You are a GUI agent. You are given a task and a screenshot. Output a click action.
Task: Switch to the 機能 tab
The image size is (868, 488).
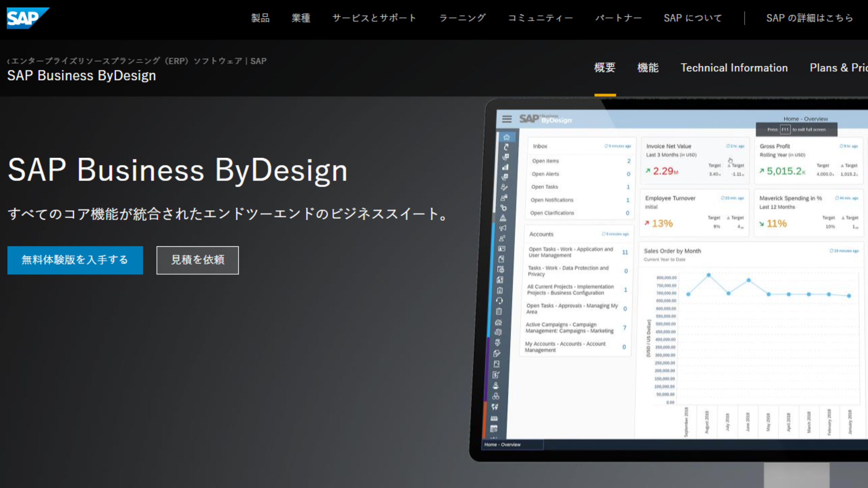coord(648,68)
